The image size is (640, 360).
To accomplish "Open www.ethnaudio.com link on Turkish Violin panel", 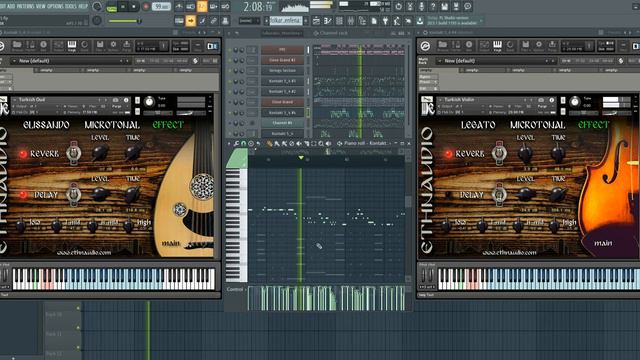I will pos(509,253).
